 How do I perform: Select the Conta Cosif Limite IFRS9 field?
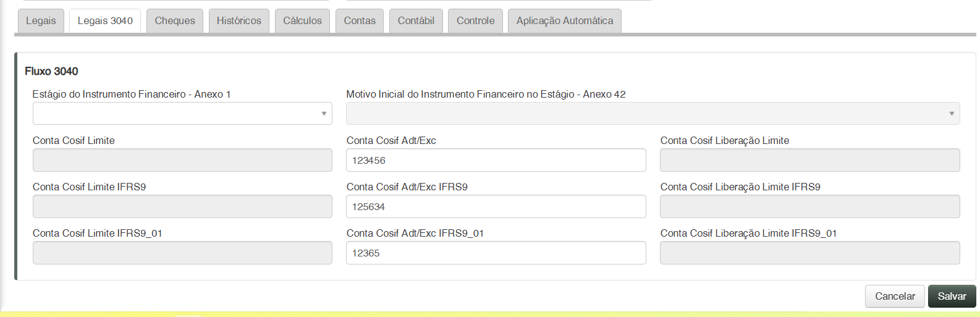[x=182, y=206]
